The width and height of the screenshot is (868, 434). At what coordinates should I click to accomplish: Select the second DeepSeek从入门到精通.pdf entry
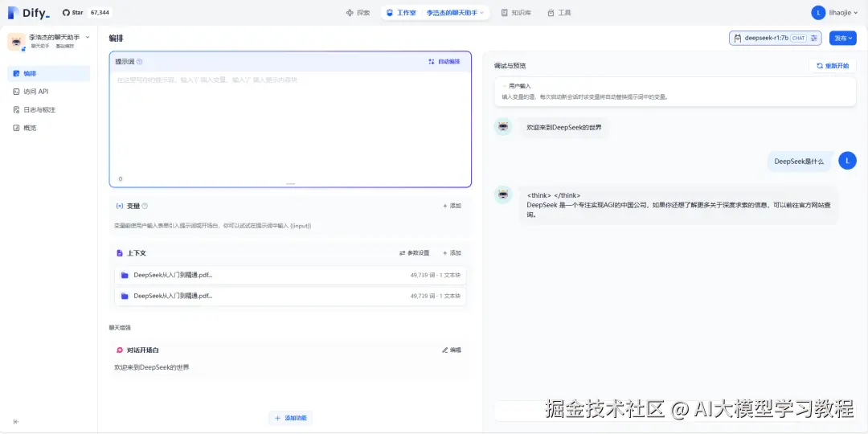coord(290,296)
